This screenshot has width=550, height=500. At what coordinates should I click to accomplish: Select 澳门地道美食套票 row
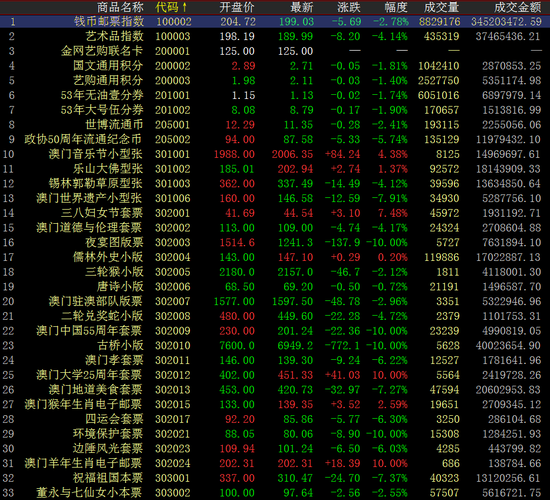(275, 390)
